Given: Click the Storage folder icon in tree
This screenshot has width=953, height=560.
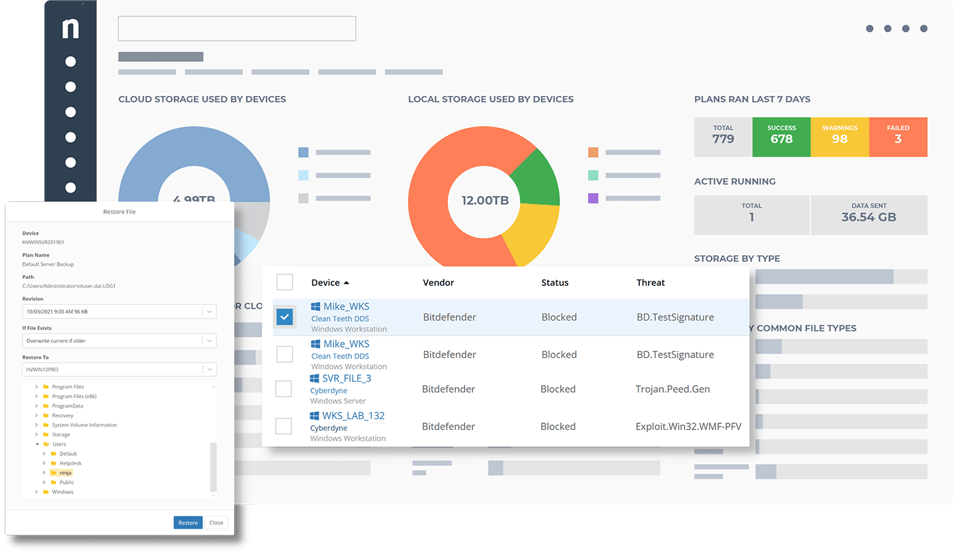Looking at the screenshot, I should pyautogui.click(x=46, y=434).
